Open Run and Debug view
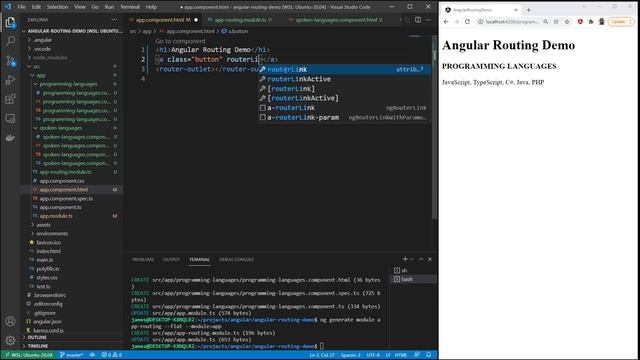640x360 pixels. (10, 80)
